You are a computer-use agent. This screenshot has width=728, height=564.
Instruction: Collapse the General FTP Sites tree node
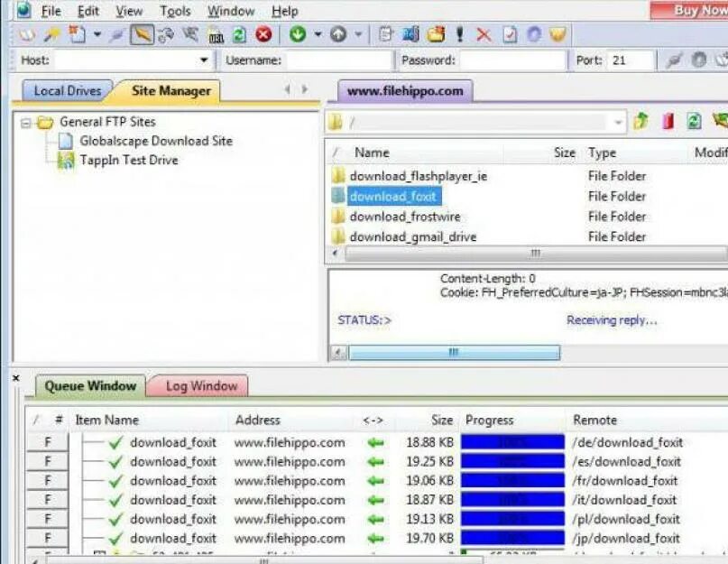(x=26, y=123)
